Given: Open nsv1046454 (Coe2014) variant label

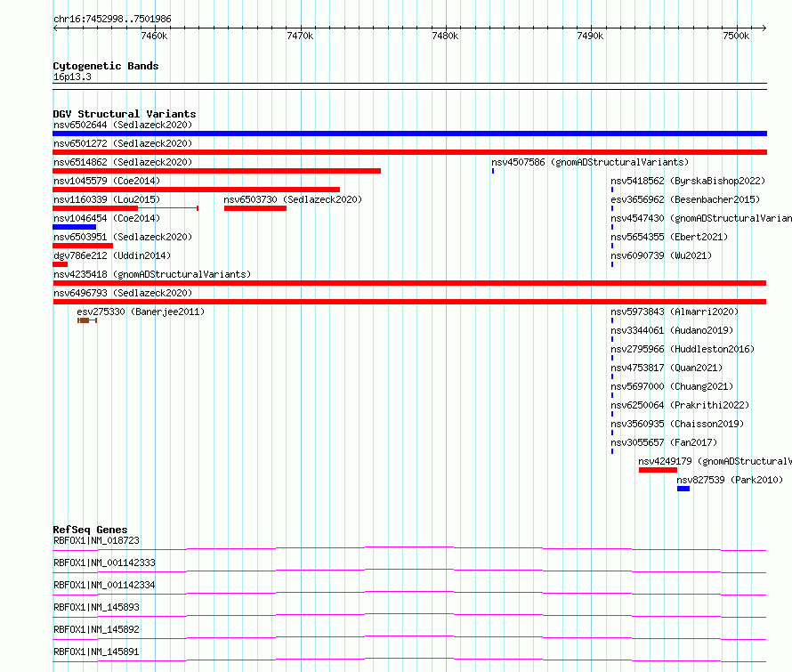Looking at the screenshot, I should tap(107, 218).
